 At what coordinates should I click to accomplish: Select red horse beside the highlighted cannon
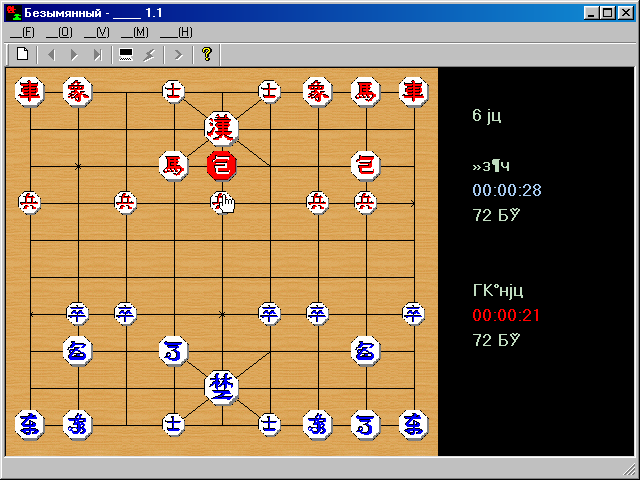pyautogui.click(x=174, y=166)
